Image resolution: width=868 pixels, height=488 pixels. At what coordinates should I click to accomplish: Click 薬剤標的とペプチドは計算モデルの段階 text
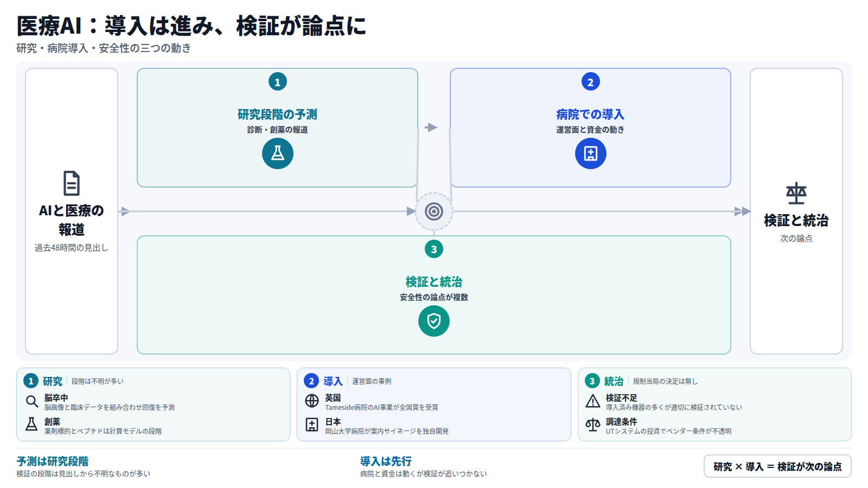tap(103, 431)
